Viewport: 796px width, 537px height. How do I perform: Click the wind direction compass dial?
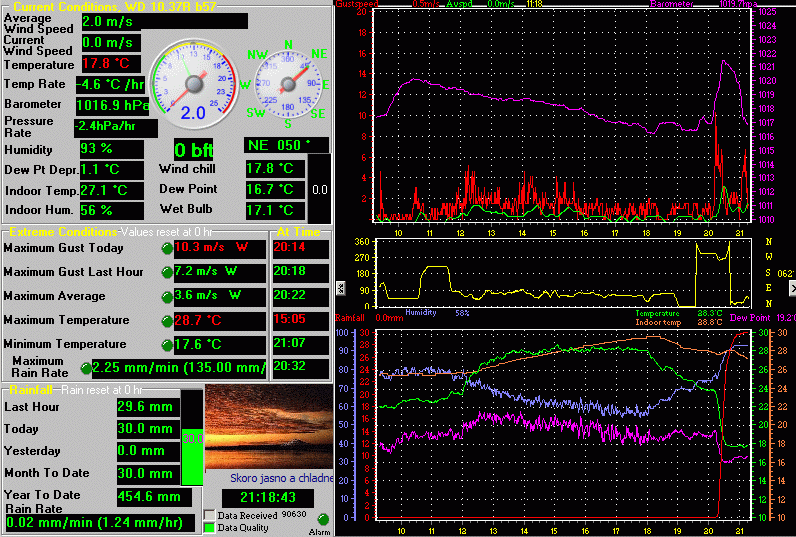coord(289,84)
